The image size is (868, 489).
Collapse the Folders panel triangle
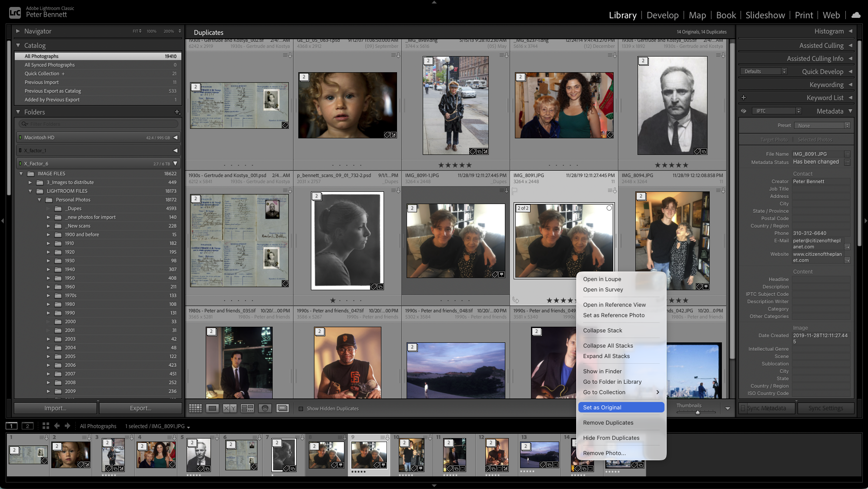pyautogui.click(x=18, y=112)
